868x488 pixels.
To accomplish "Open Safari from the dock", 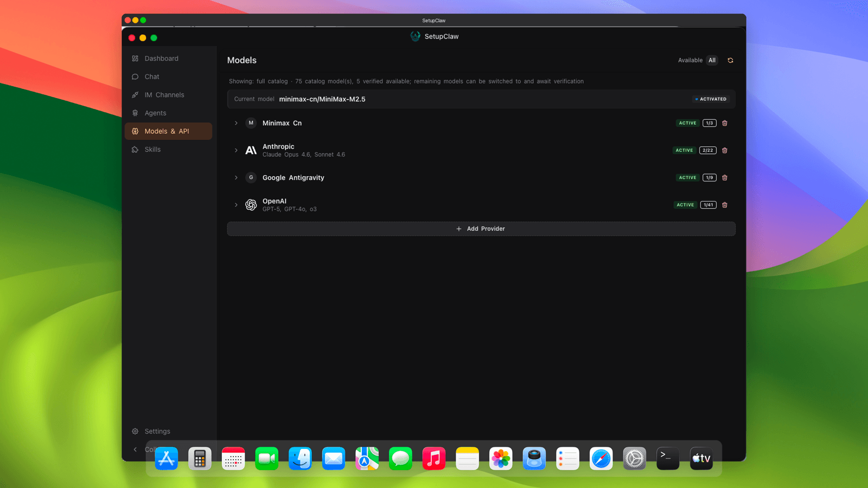I will pos(601,459).
